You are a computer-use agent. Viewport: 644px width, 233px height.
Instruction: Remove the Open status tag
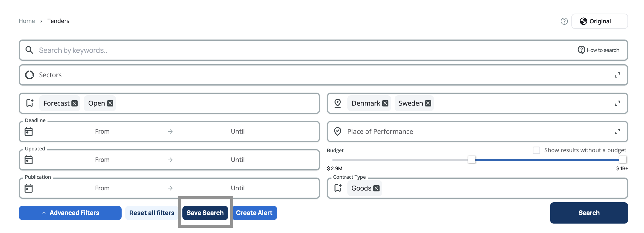tap(110, 103)
